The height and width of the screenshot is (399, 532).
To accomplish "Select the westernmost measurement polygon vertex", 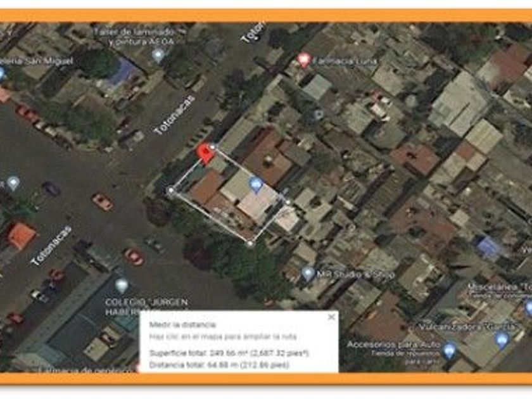I will [170, 191].
